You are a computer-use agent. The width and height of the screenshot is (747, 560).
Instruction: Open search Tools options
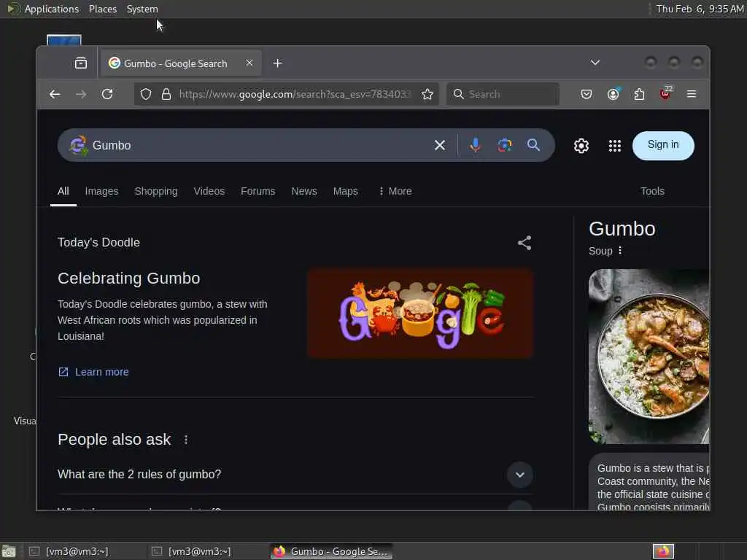[652, 191]
